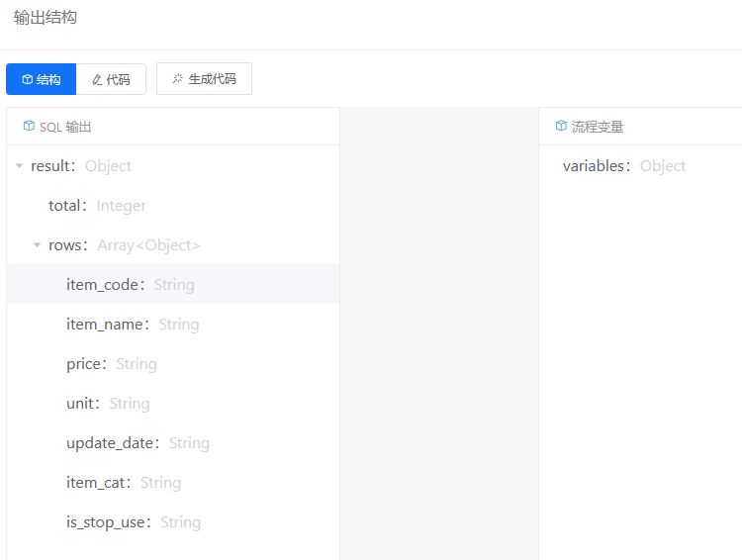Select the variables Object node

623,166
